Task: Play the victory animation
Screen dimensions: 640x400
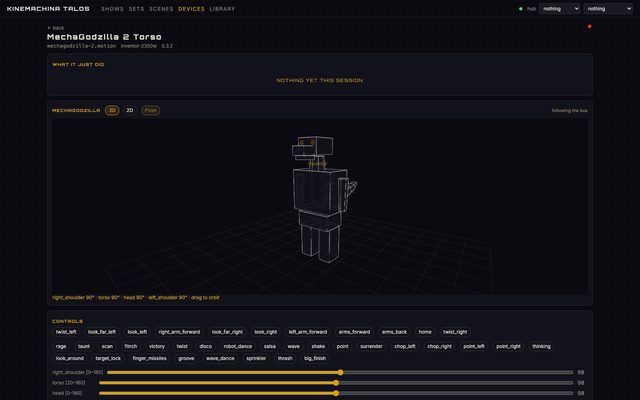Action: click(157, 346)
